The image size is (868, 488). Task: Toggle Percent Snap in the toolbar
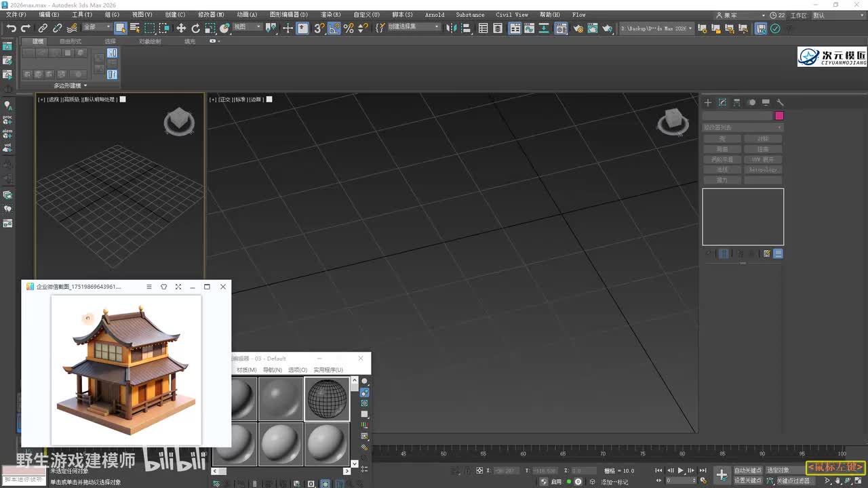(349, 28)
